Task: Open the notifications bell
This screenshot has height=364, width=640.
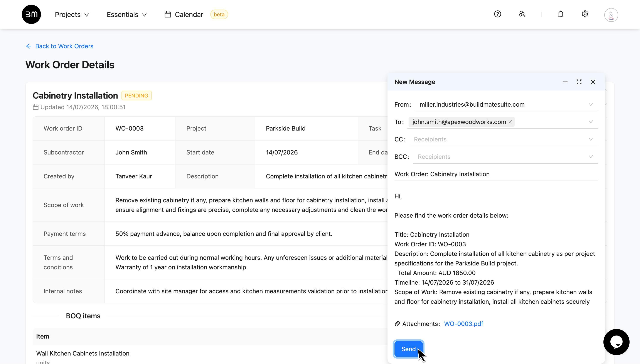Action: coord(561,14)
